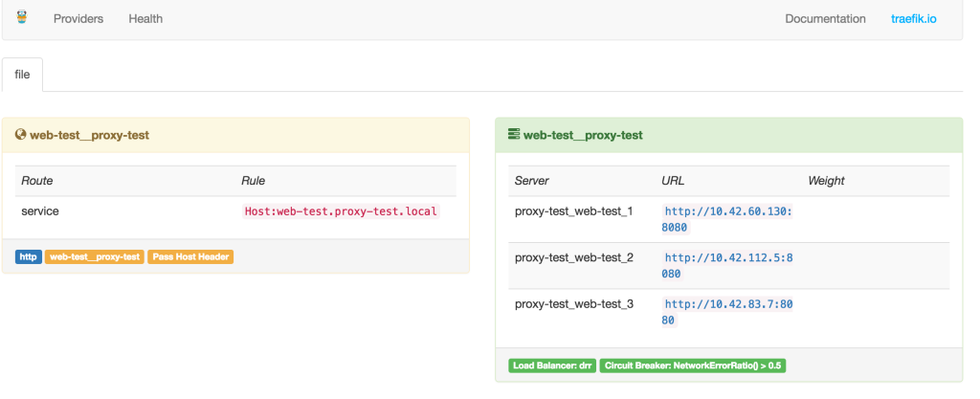
Task: Select the file provider tab
Action: 22,75
